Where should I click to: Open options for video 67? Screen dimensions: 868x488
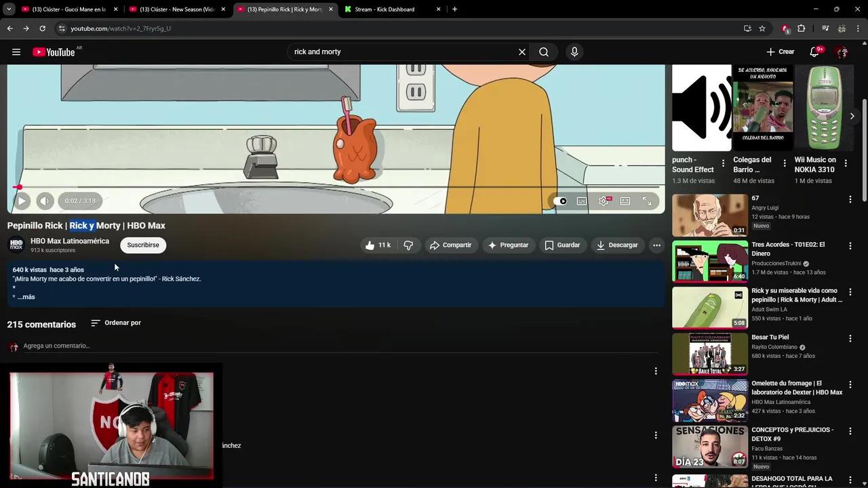click(x=850, y=199)
